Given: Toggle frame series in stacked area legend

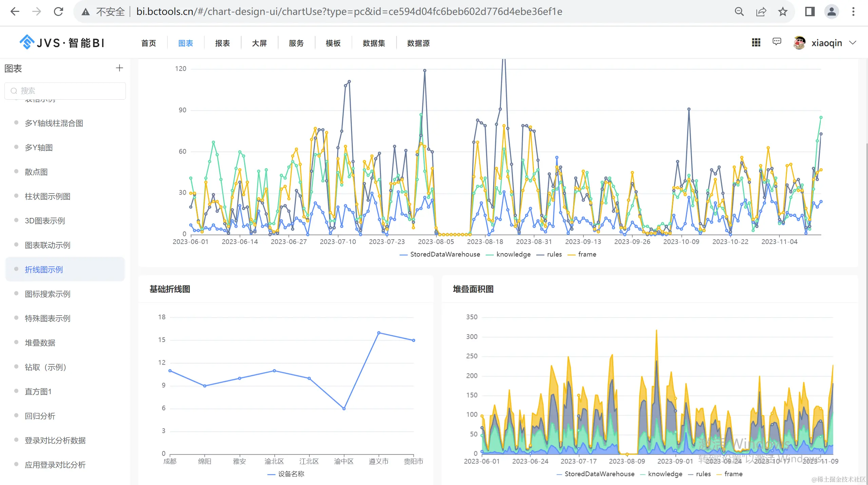Looking at the screenshot, I should (x=729, y=474).
